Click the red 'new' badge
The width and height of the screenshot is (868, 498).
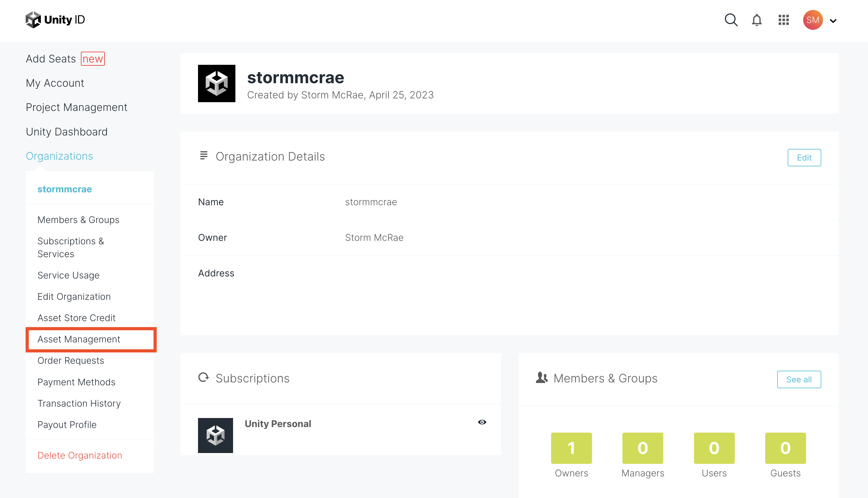coord(93,58)
